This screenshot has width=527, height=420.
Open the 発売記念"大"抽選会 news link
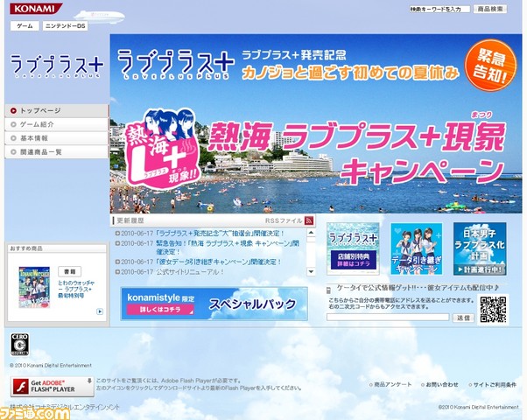[221, 233]
